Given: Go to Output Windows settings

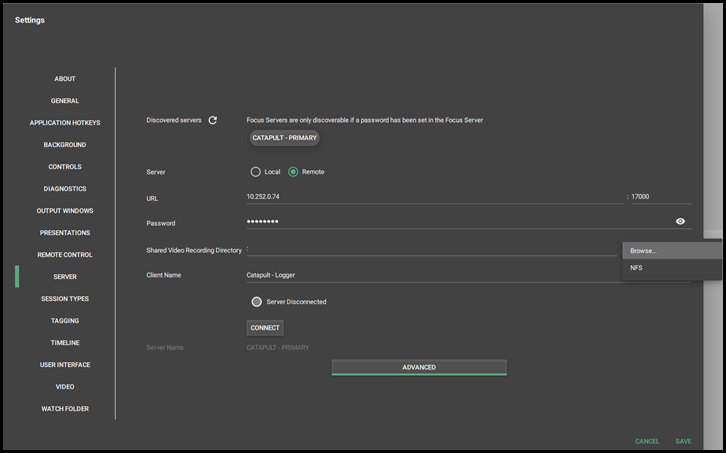Looking at the screenshot, I should (65, 211).
